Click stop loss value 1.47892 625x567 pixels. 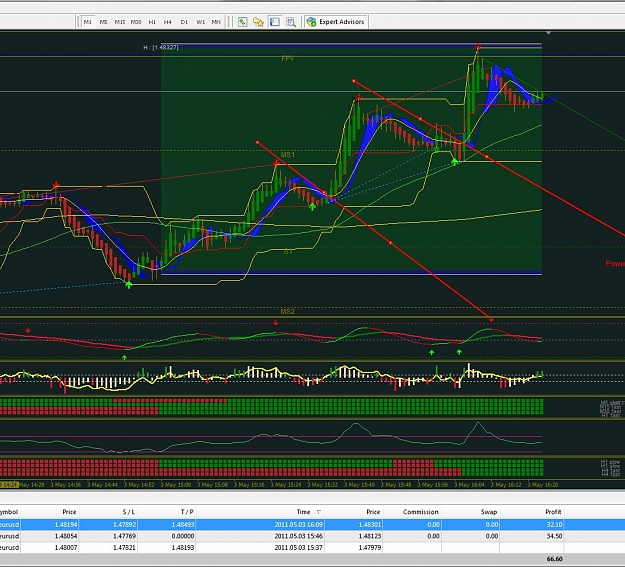click(x=124, y=524)
